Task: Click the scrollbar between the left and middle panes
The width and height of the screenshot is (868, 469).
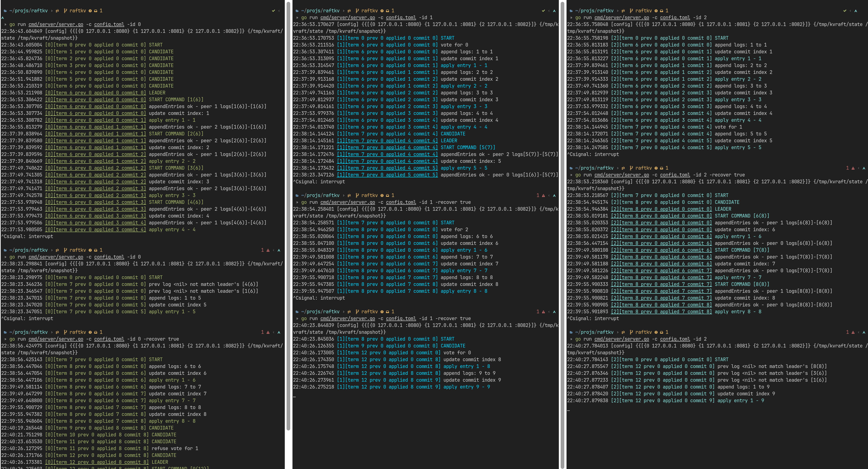Action: (x=288, y=216)
